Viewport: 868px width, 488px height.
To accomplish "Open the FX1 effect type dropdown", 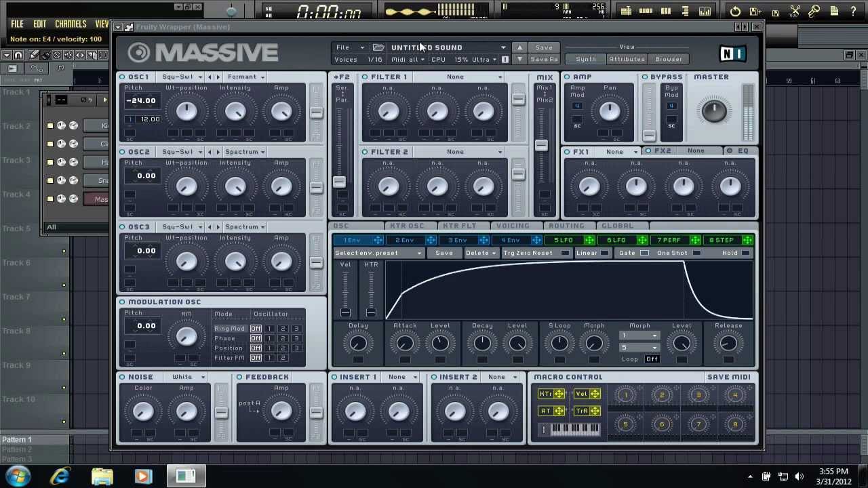I will tap(618, 152).
